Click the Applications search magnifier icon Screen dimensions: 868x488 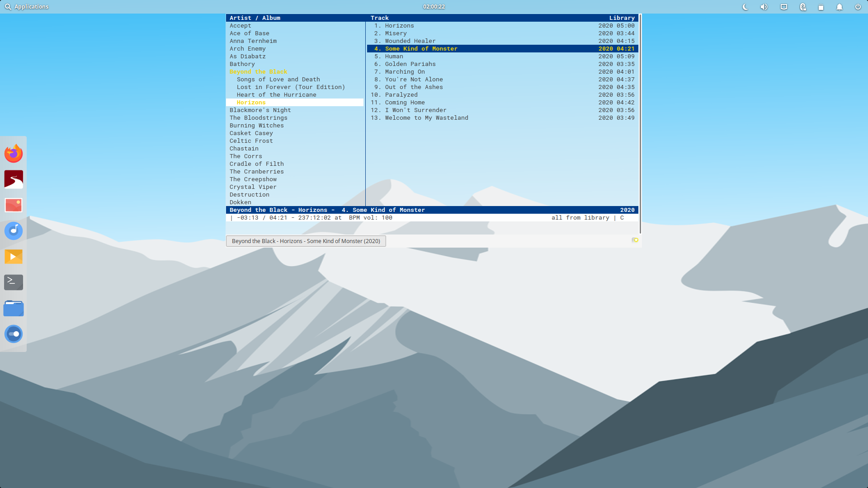tap(8, 7)
